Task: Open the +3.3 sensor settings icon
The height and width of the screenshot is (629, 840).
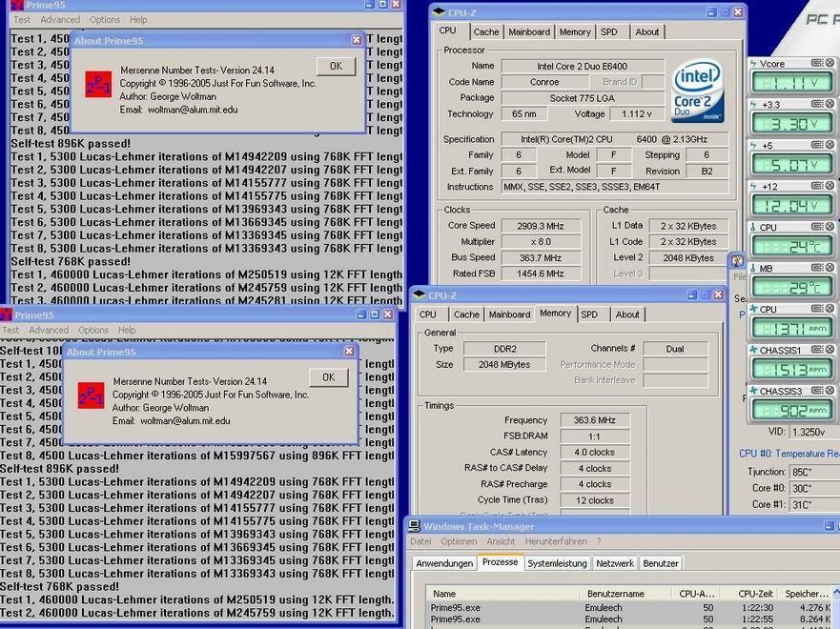Action: click(x=817, y=104)
